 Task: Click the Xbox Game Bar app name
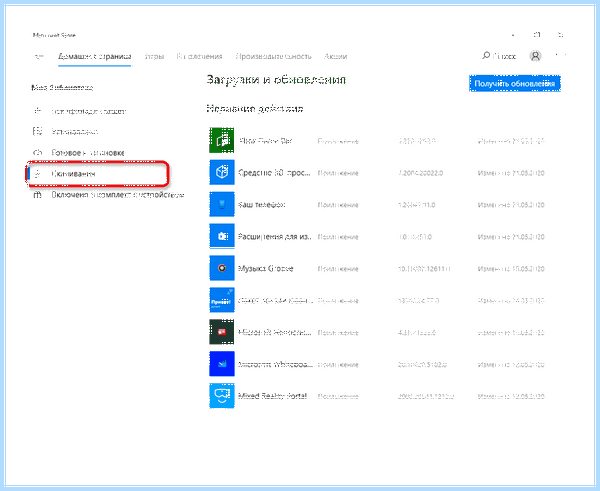click(265, 141)
